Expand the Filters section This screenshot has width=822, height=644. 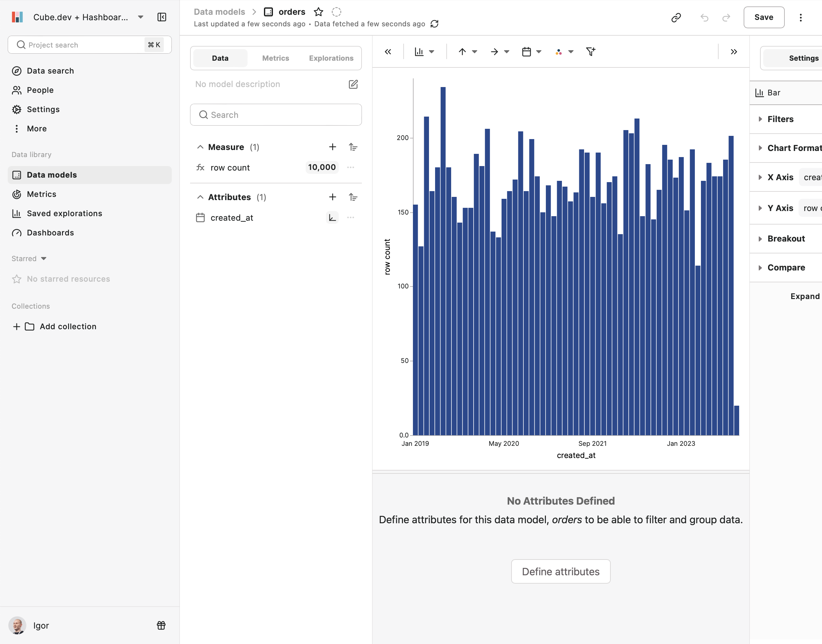point(780,119)
